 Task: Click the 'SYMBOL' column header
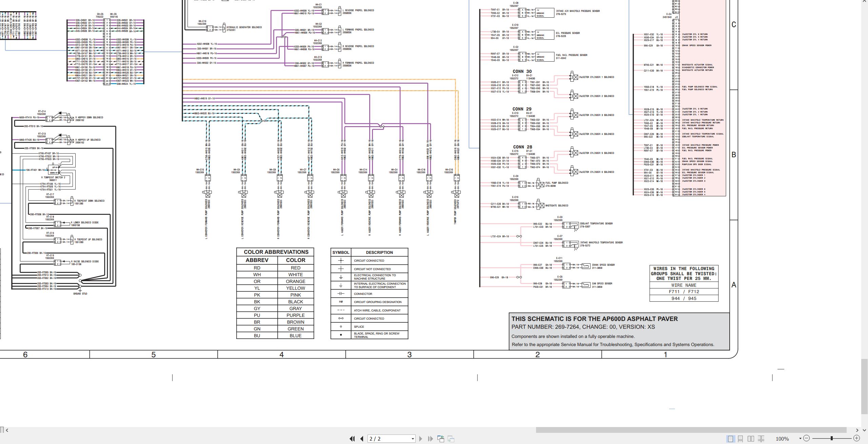341,252
